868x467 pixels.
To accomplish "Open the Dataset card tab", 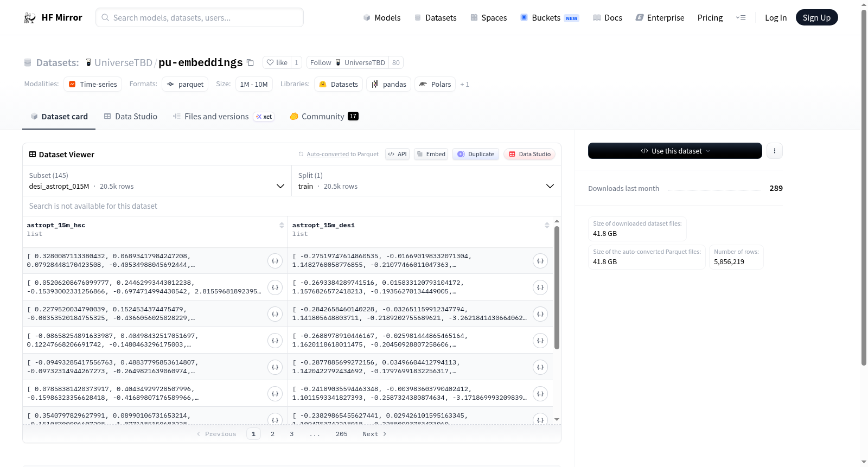I will click(59, 116).
